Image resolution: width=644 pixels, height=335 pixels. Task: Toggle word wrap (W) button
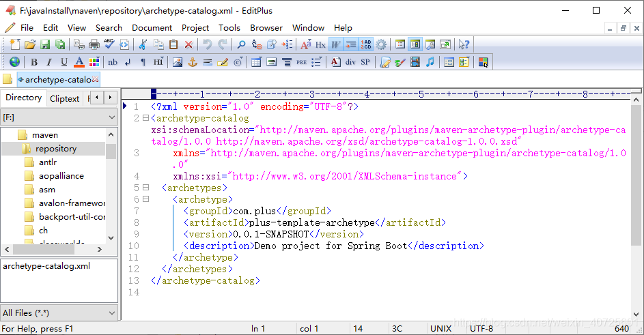click(335, 44)
